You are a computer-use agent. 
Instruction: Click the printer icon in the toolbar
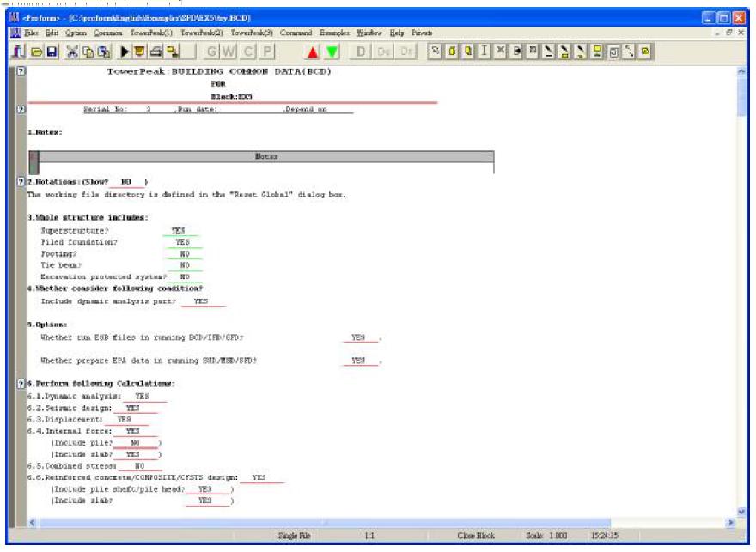tap(155, 52)
